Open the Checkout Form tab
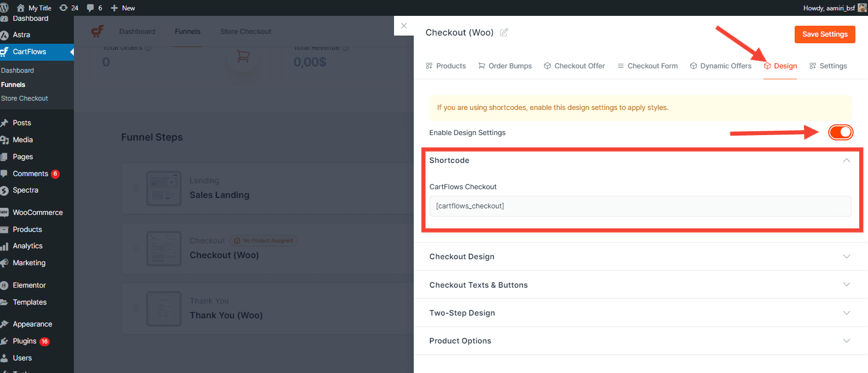This screenshot has width=868, height=373. pos(647,66)
